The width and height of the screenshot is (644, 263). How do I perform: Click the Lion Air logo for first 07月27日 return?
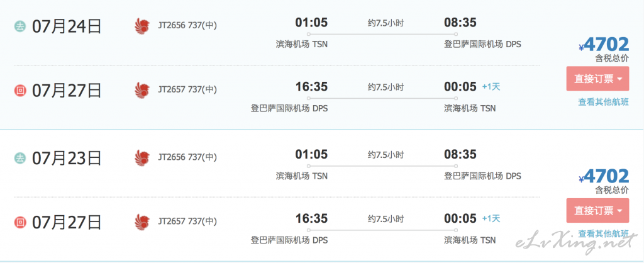(x=142, y=89)
